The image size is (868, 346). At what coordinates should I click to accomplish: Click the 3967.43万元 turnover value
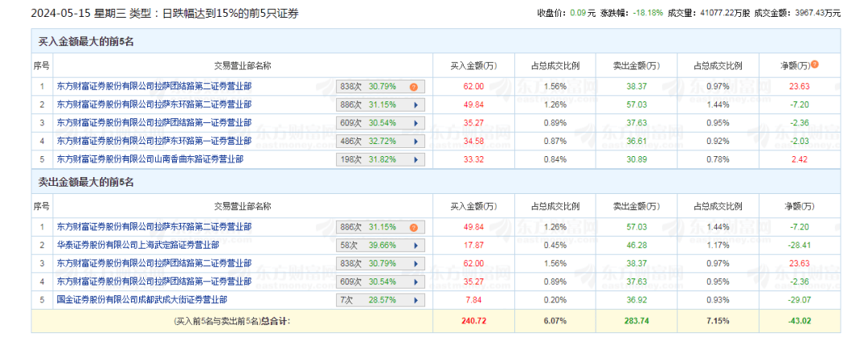[819, 14]
